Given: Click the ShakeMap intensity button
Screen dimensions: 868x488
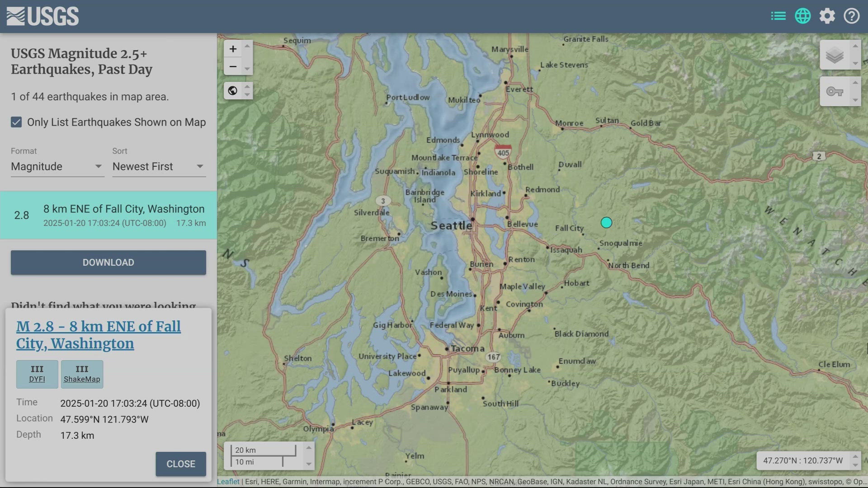Looking at the screenshot, I should (82, 374).
